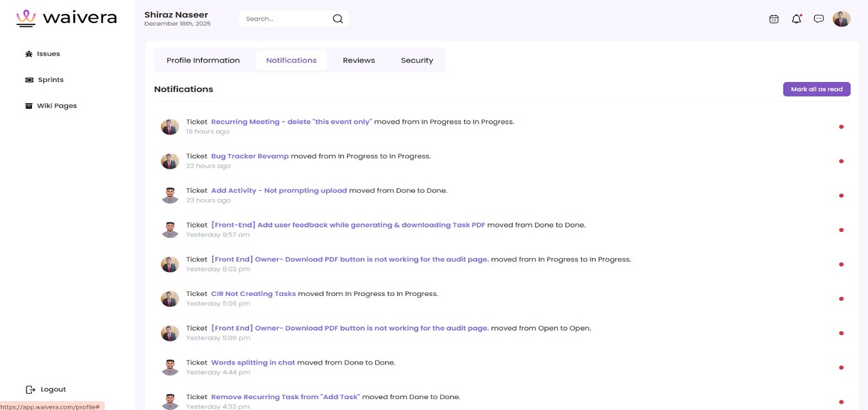
Task: Switch to the Profile Information tab
Action: coord(203,60)
